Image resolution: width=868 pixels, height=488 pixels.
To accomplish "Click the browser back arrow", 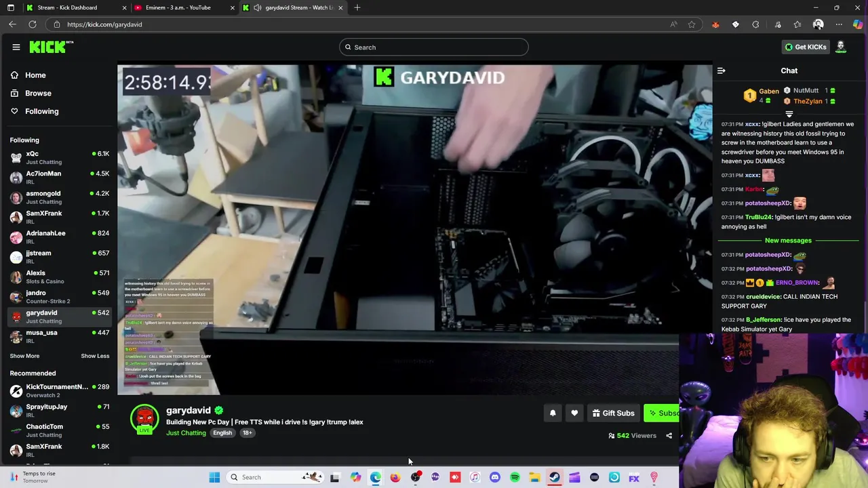I will (12, 24).
